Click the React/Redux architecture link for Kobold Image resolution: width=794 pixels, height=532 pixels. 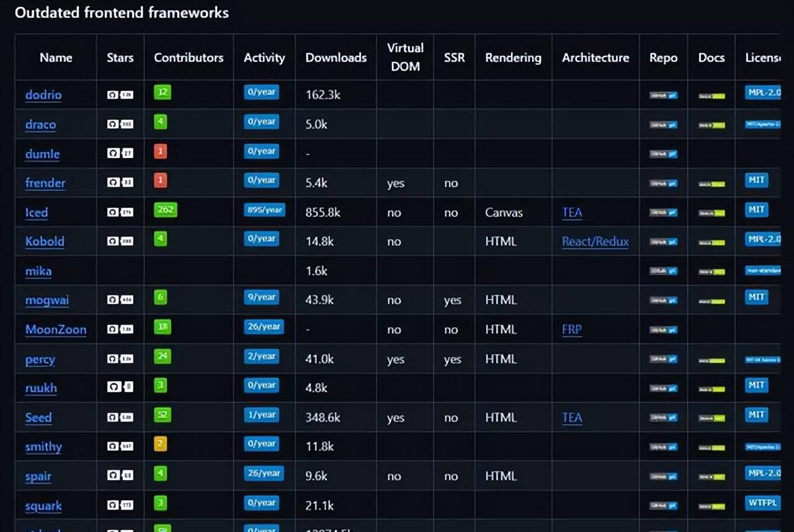(x=595, y=241)
